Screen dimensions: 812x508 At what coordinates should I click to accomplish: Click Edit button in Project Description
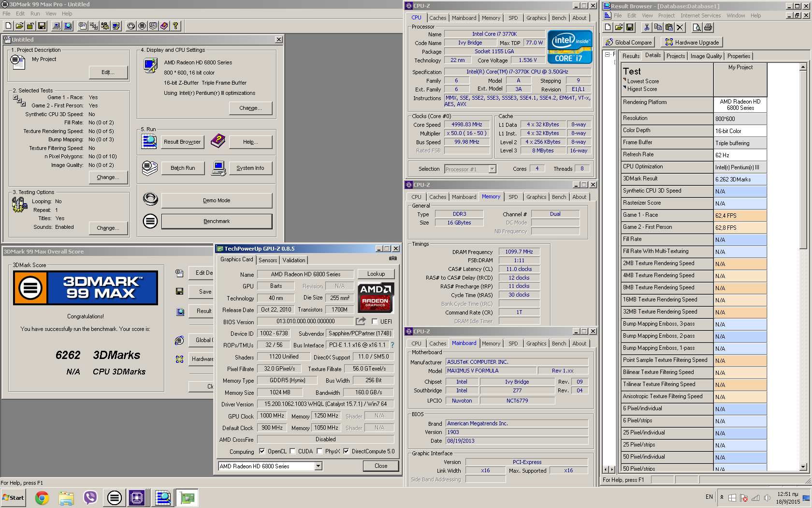(108, 72)
